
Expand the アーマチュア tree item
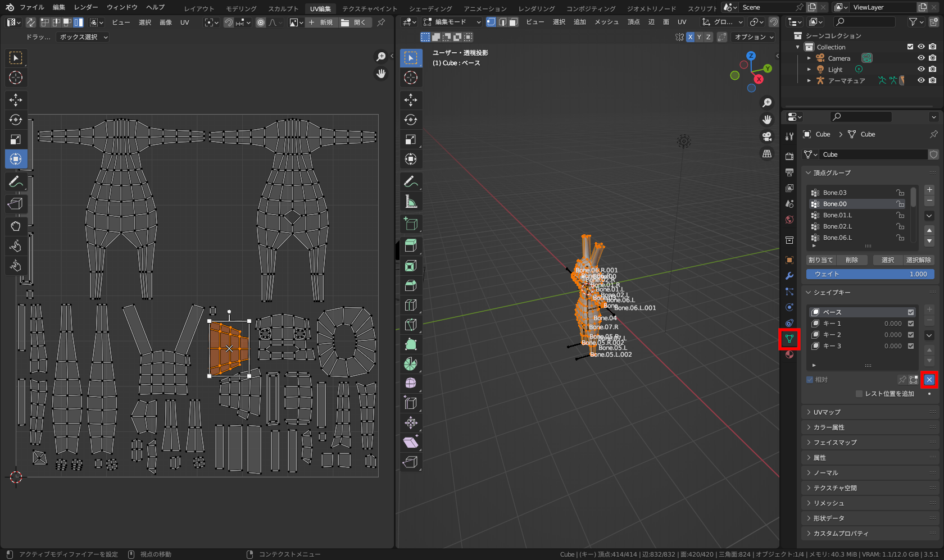pos(809,80)
